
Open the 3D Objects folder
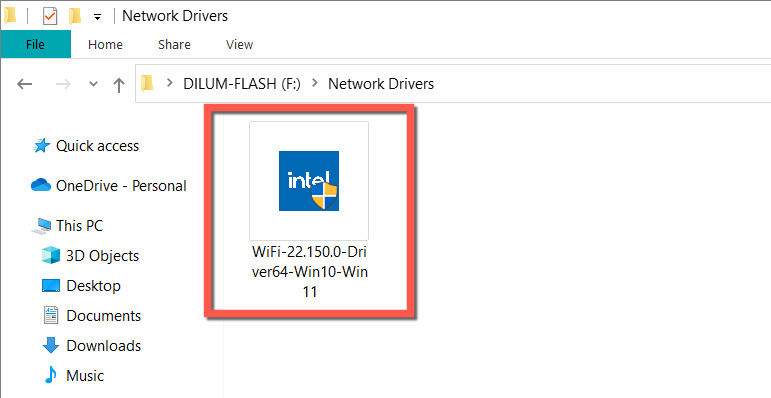pyautogui.click(x=102, y=255)
